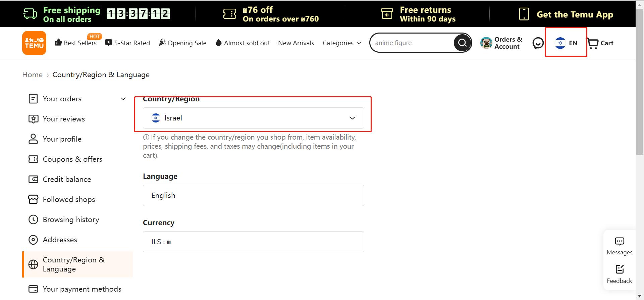Click the scrollbar down arrow
Image resolution: width=644 pixels, height=300 pixels.
click(x=640, y=296)
